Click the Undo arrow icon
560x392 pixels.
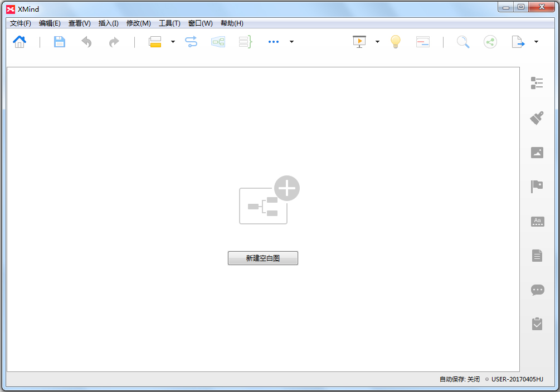(86, 42)
